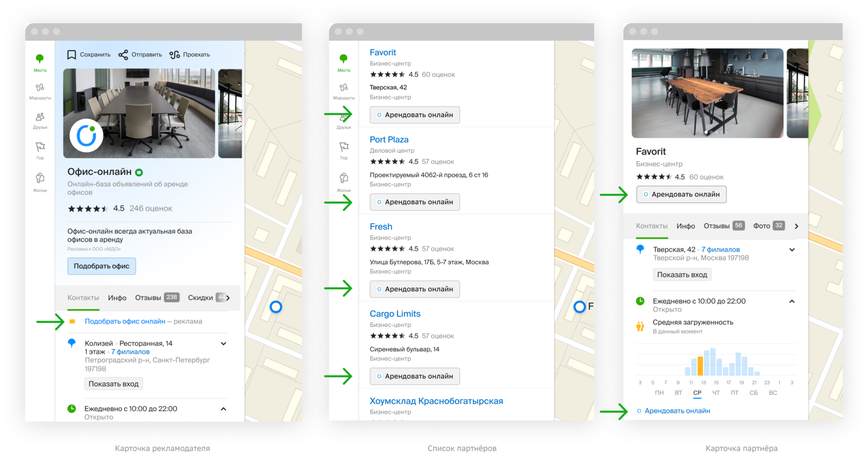The height and width of the screenshot is (455, 868).
Task: Open Гид icon in partner list window
Action: pos(344,151)
